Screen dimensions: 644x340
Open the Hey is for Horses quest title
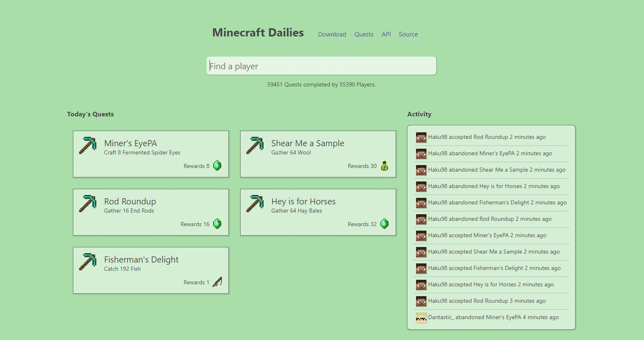tap(303, 202)
